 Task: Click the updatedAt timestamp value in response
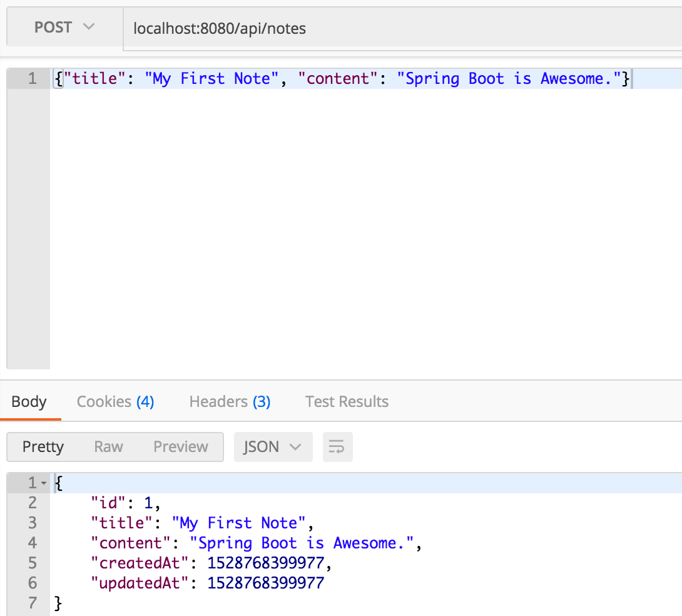click(x=266, y=583)
